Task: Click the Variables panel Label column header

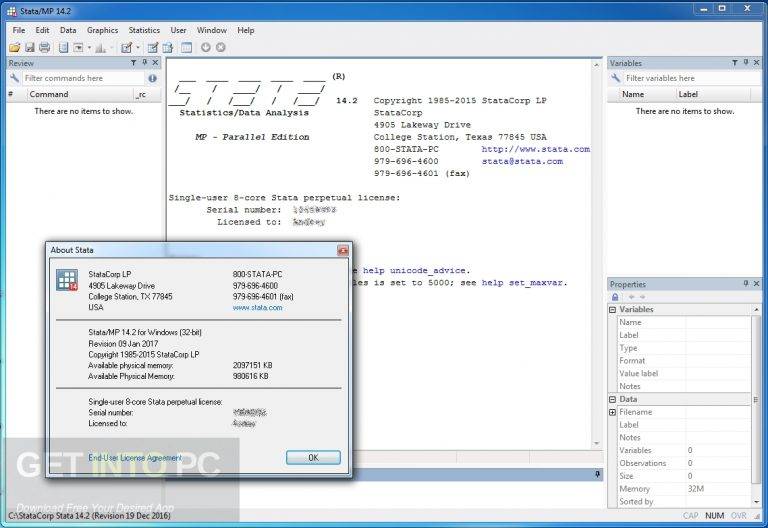Action: coord(713,94)
